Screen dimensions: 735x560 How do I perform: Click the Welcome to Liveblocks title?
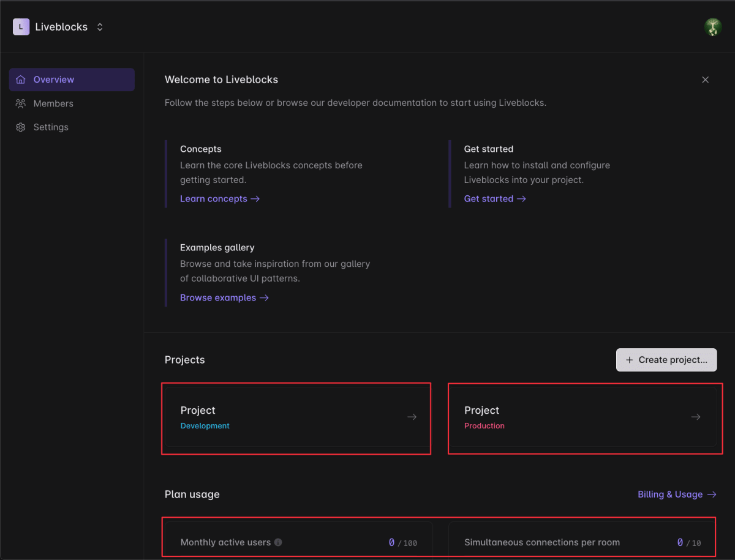(221, 80)
